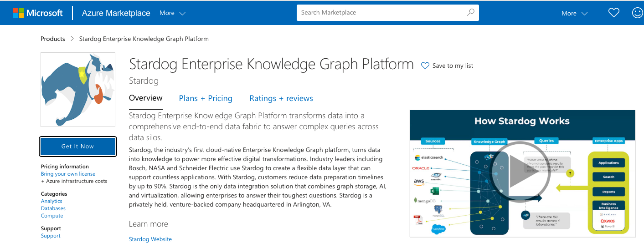
Task: Click the Microsoft logo icon
Action: (18, 13)
